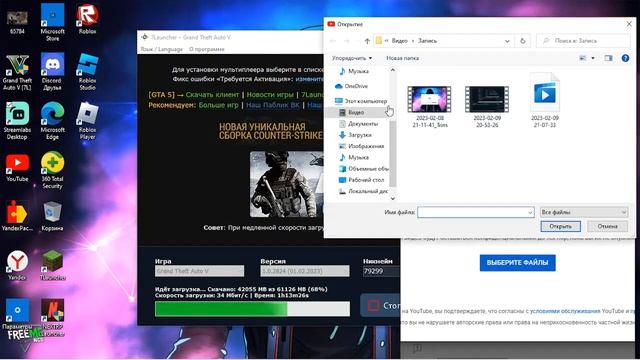Open Язык / Language menu in 7Launcher
This screenshot has width=640, height=360.
point(162,49)
